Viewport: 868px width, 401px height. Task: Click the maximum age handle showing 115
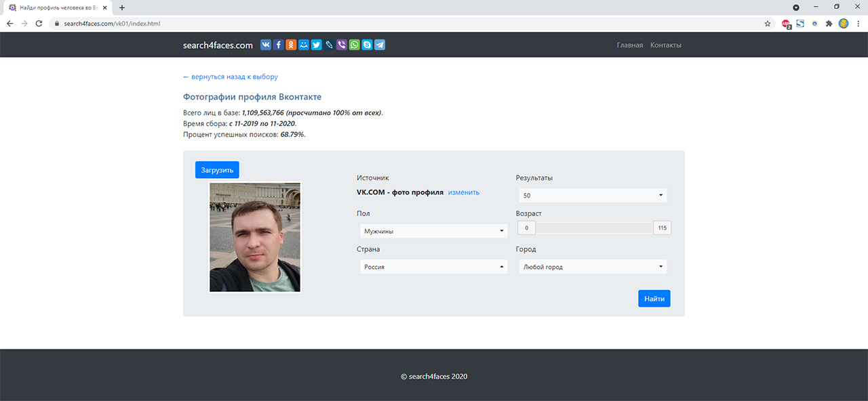tap(663, 228)
